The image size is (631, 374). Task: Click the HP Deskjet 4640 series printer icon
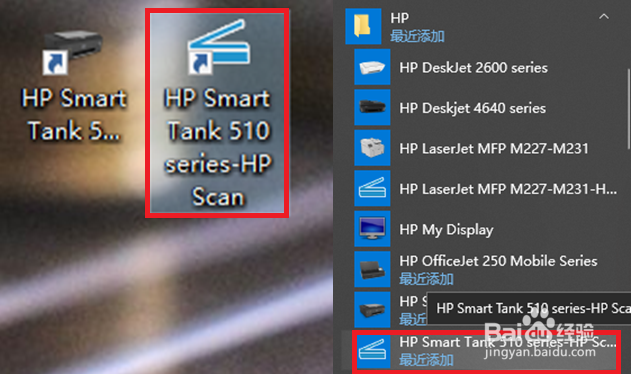point(372,107)
